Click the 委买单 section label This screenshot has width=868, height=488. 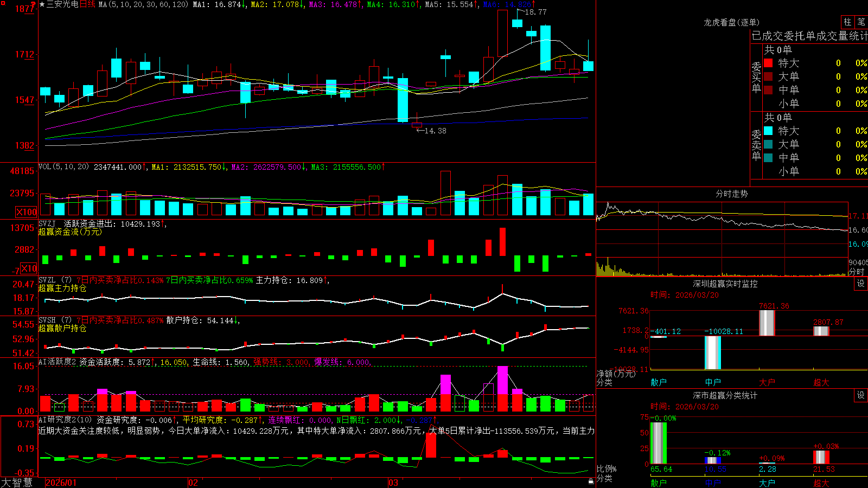(x=756, y=77)
